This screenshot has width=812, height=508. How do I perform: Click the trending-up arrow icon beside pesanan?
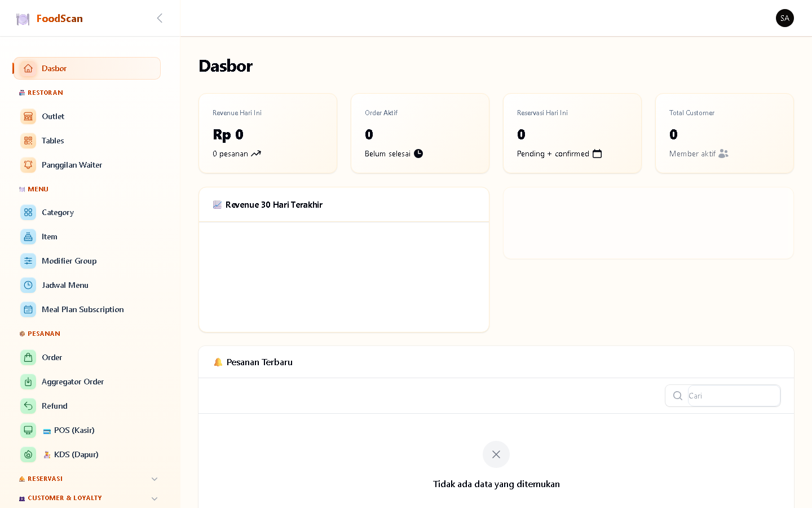[256, 154]
